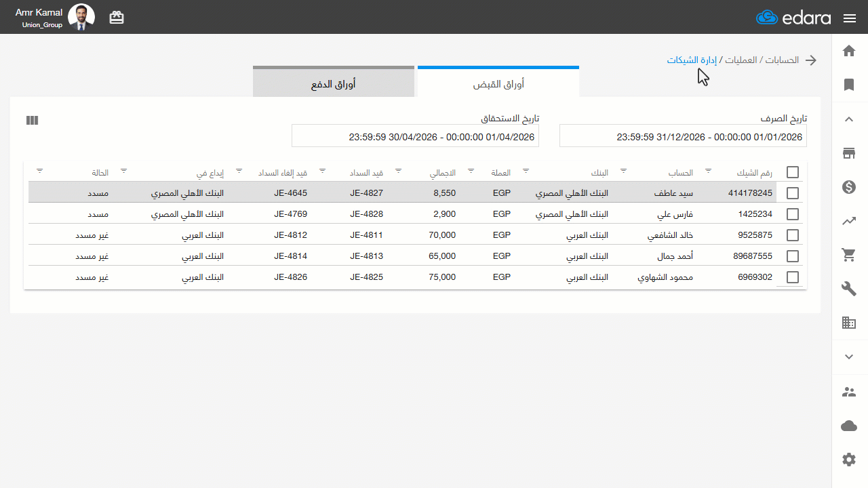Open the settings gear sidebar icon

(848, 460)
